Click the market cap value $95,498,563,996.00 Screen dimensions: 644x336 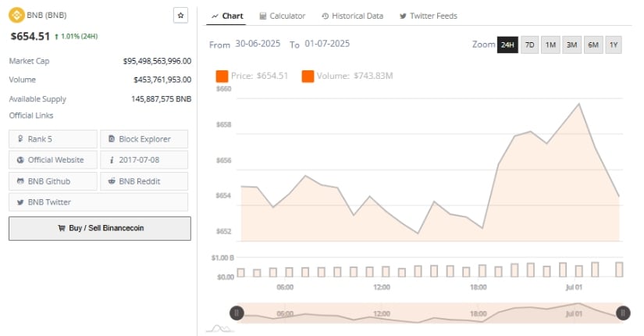tap(157, 61)
